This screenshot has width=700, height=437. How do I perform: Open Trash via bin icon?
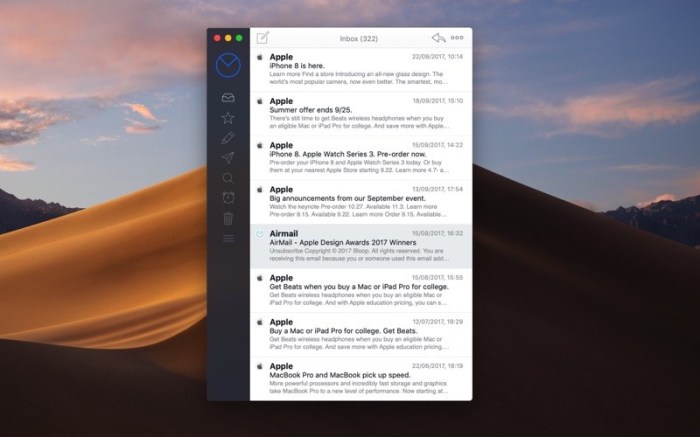click(x=228, y=218)
